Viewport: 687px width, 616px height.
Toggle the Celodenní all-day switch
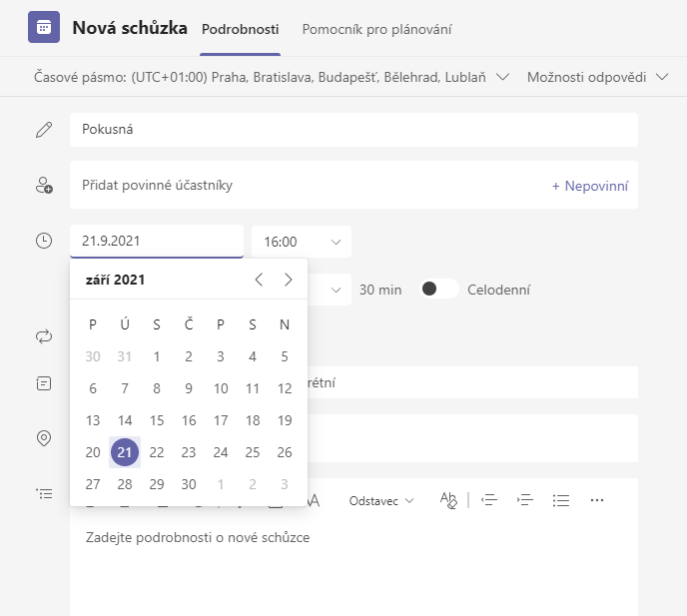pyautogui.click(x=439, y=290)
